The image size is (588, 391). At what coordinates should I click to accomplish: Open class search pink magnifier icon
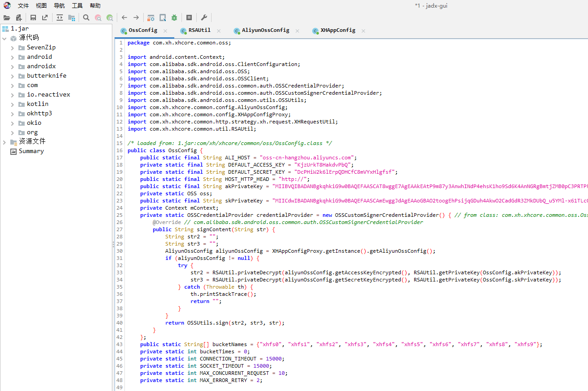(98, 18)
